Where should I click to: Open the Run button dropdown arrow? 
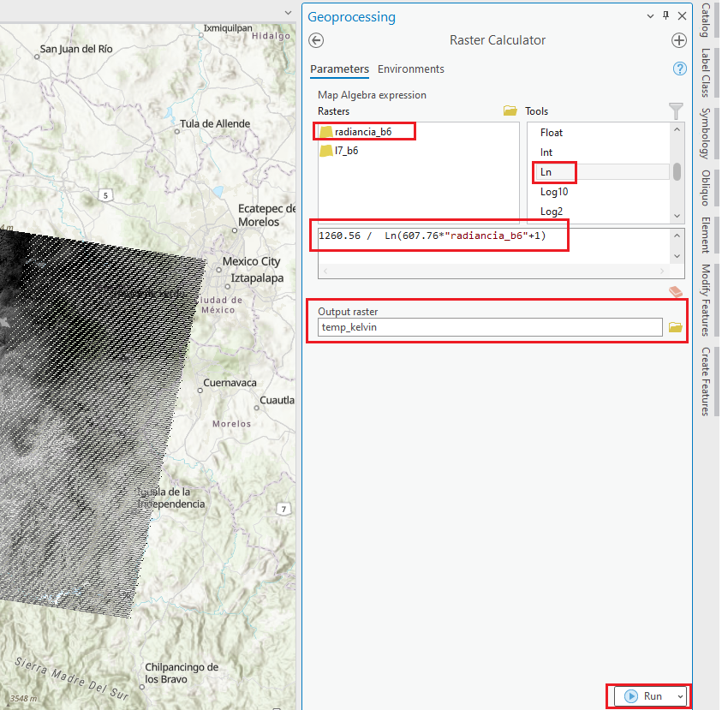(x=680, y=696)
